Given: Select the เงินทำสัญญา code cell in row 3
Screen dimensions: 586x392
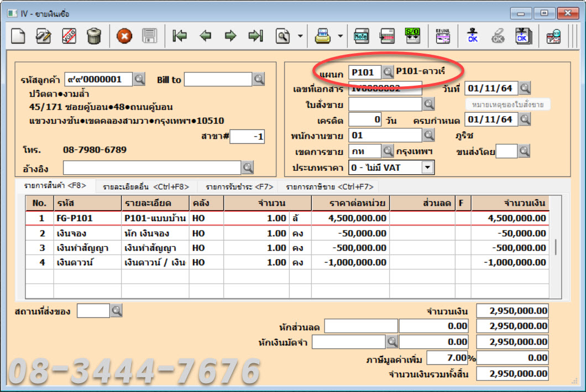Looking at the screenshot, I should [x=87, y=248].
